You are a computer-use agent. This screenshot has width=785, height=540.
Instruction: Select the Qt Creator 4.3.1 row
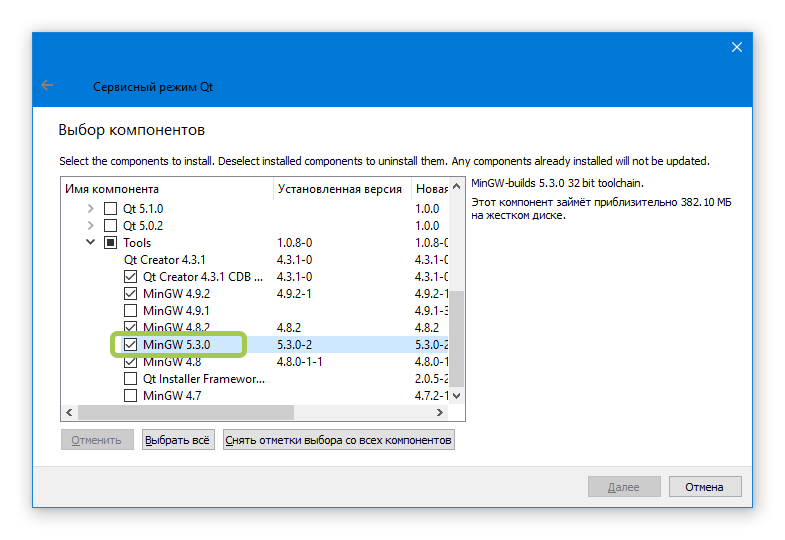click(x=165, y=260)
